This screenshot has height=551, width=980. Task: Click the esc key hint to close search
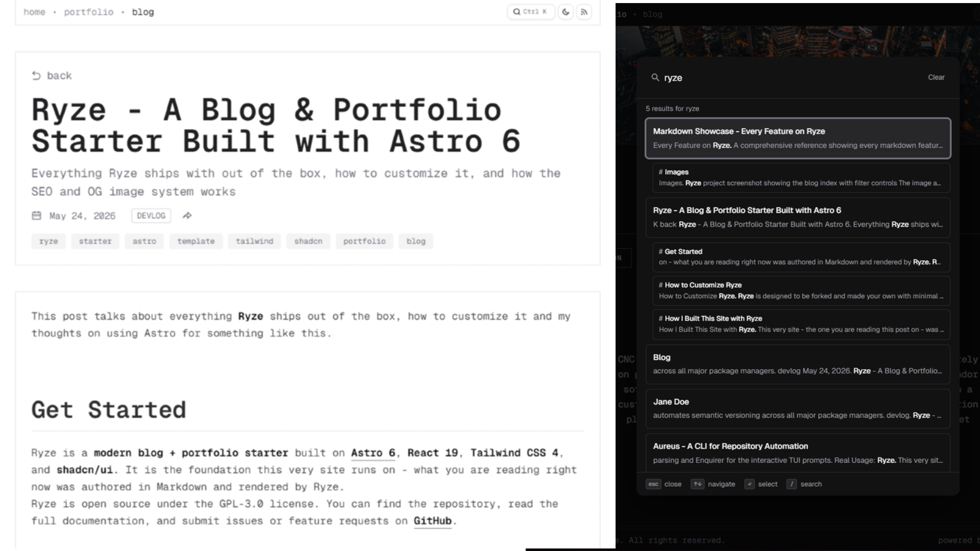click(x=654, y=484)
